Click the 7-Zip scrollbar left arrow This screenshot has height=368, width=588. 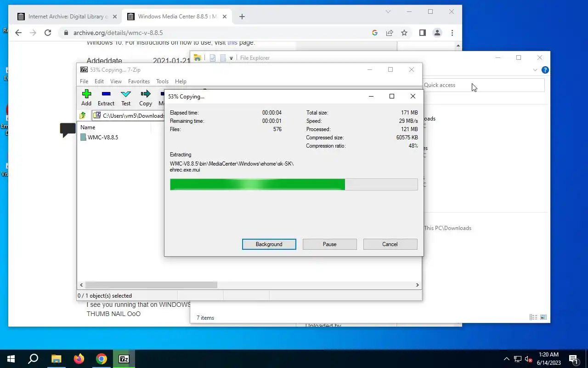81,285
